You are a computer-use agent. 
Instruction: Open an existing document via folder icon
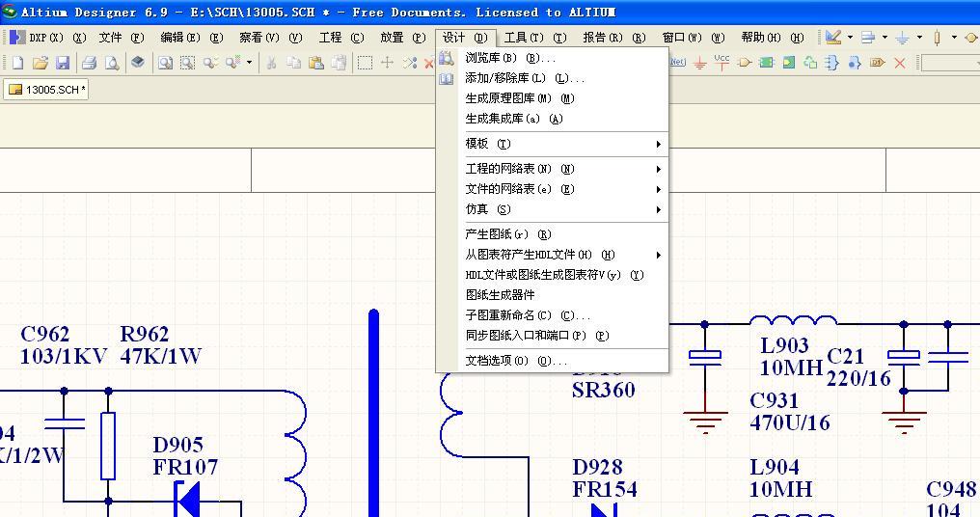(40, 63)
